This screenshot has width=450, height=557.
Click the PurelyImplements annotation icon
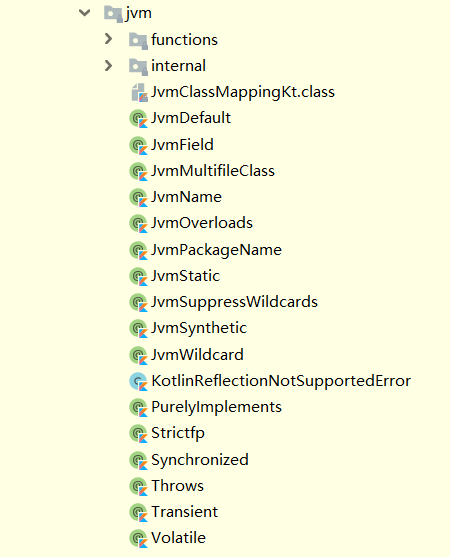(139, 407)
